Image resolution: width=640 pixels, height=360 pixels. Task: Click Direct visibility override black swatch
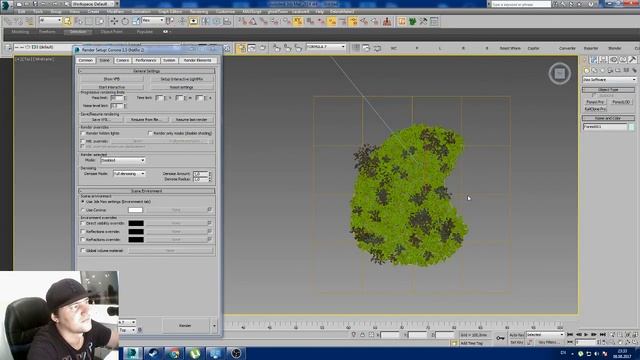(x=136, y=223)
